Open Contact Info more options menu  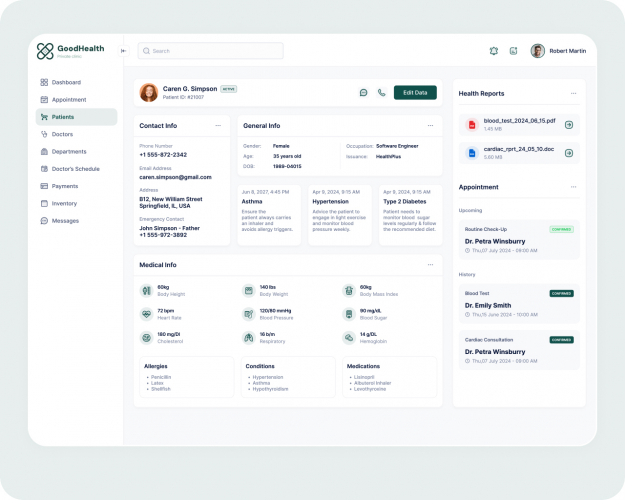coord(218,126)
